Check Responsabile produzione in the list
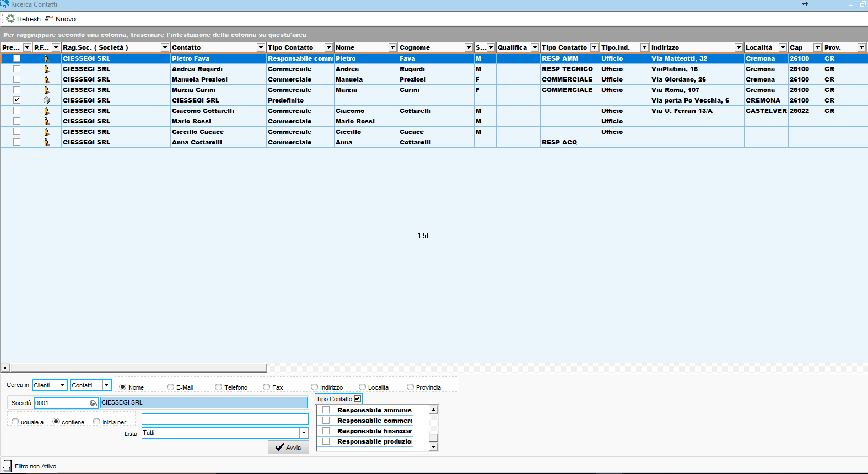The image size is (868, 474). point(326,441)
